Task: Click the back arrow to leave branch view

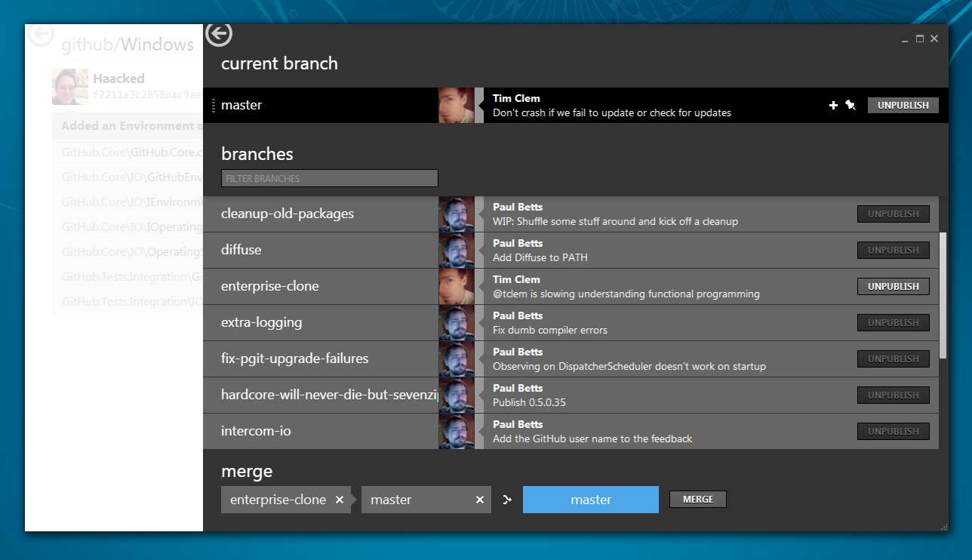Action: tap(218, 34)
